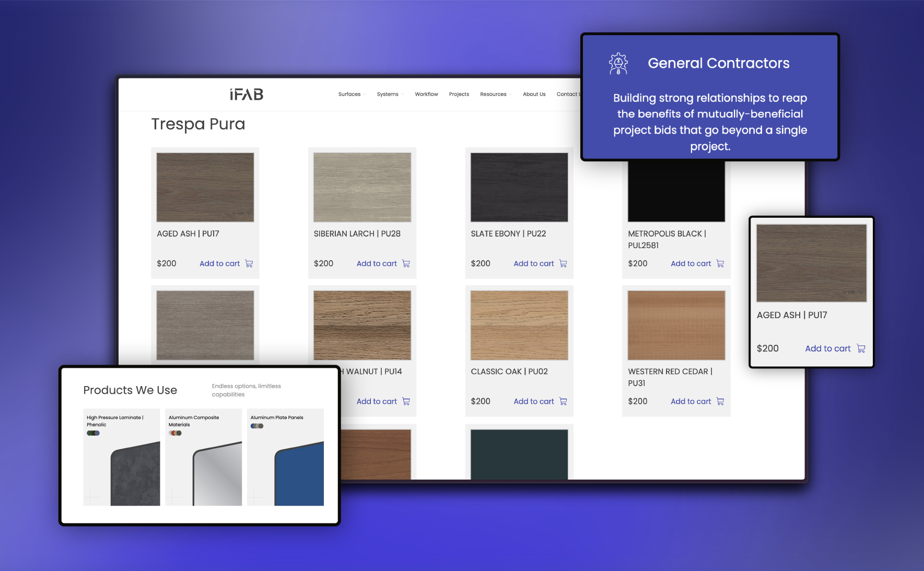
Task: Open the About Us page
Action: pyautogui.click(x=534, y=95)
